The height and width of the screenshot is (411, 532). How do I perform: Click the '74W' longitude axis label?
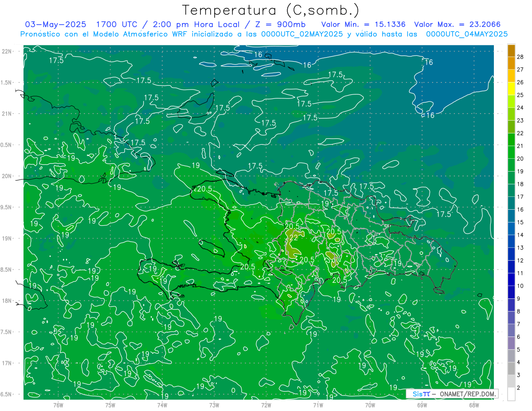pos(162,405)
